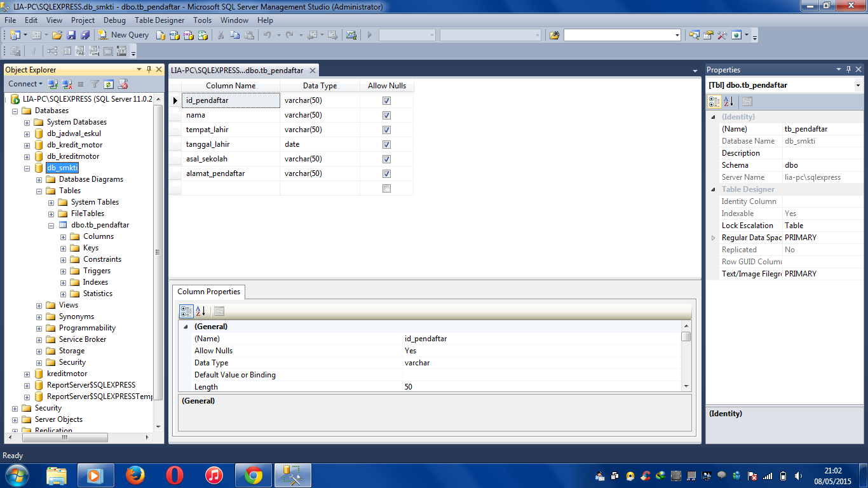Open Properties Window from the toolbar icon
The width and height of the screenshot is (868, 488).
click(x=708, y=35)
